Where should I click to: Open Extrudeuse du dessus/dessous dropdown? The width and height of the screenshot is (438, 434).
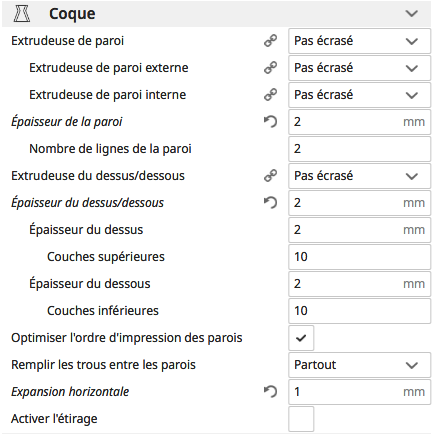coord(359,176)
